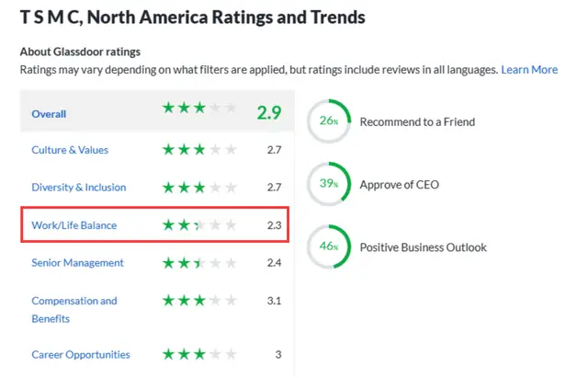The height and width of the screenshot is (378, 588).
Task: Click the 26% recommend donut chart
Action: click(x=328, y=121)
